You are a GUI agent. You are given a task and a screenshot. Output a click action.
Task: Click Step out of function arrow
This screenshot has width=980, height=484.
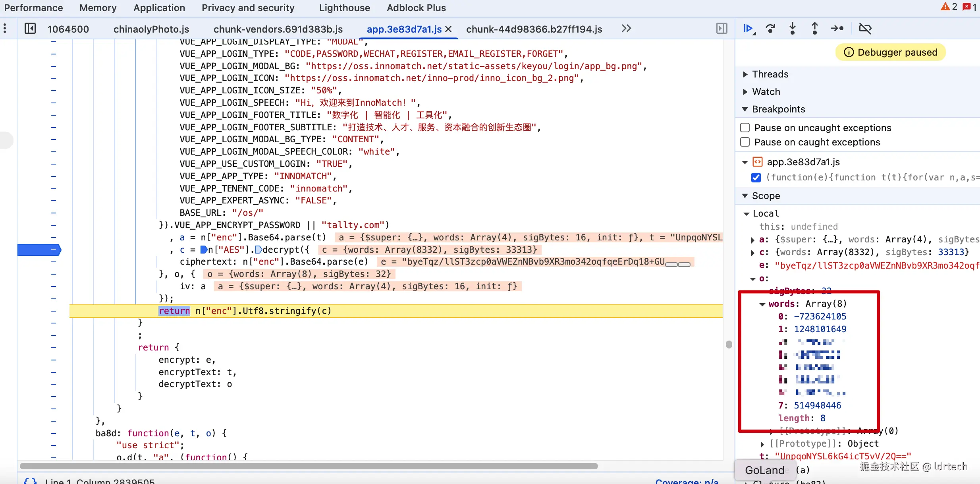814,29
